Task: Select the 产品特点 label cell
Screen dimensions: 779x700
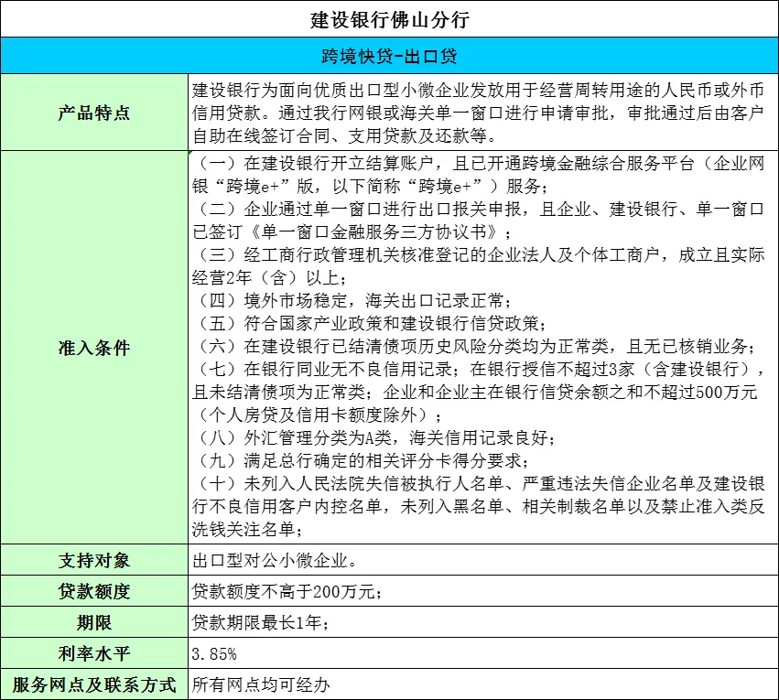Action: (x=94, y=113)
